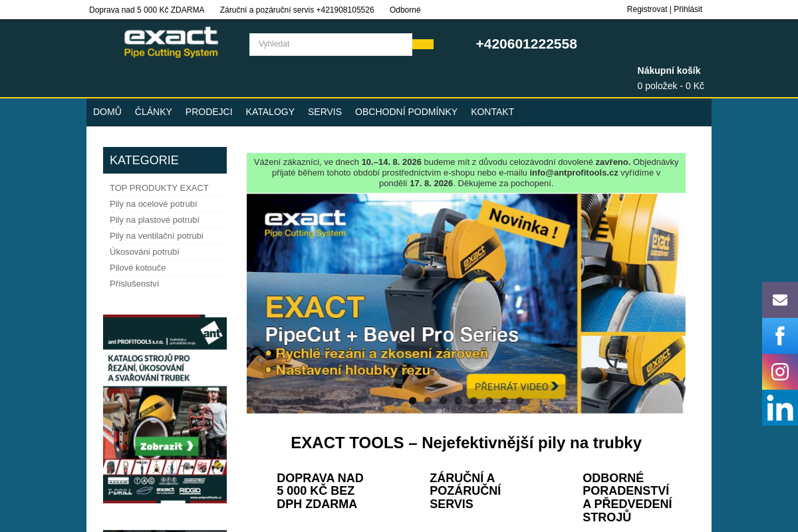The height and width of the screenshot is (532, 798).
Task: Select the first slider pagination dot
Action: [x=412, y=400]
